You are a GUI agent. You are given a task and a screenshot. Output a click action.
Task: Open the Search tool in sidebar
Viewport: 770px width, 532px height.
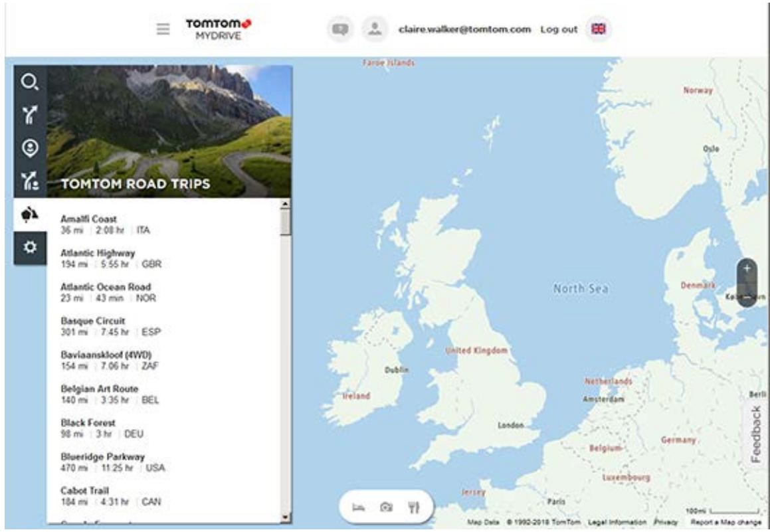(30, 82)
